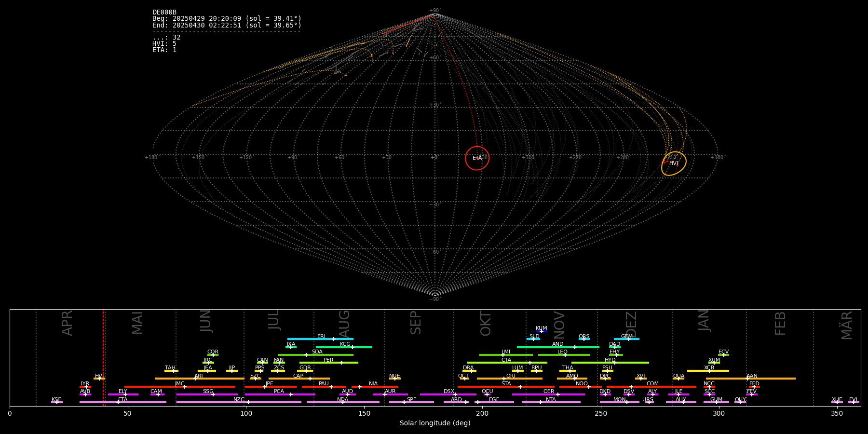
Task: Click the 'HVI: 5' count line in header
Action: point(164,44)
